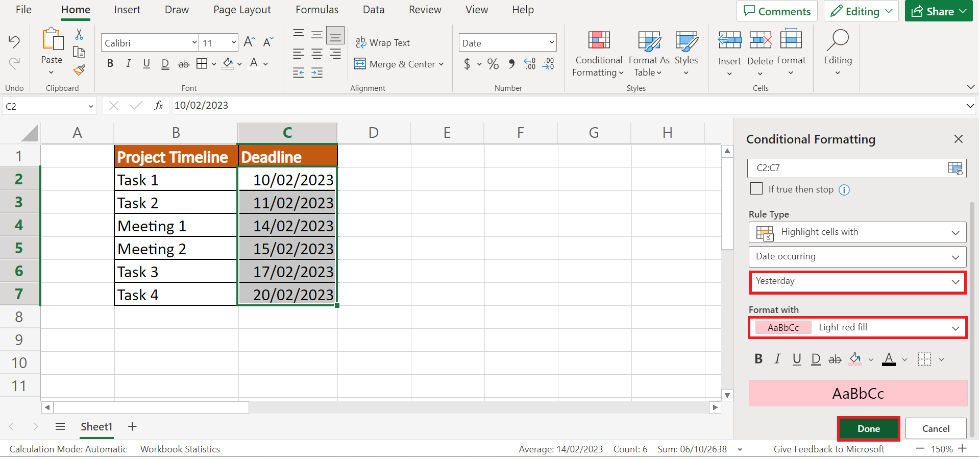Click the font color swatch in the formatting pane
This screenshot has height=459, width=980.
point(889,359)
